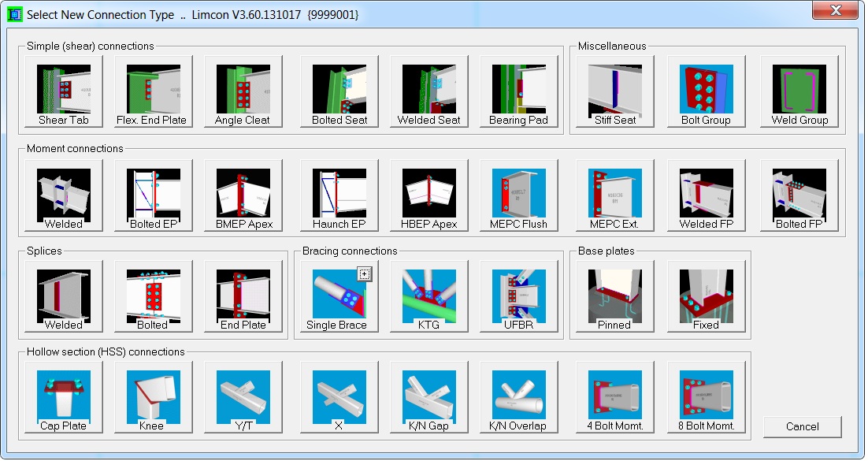This screenshot has width=868, height=461.
Task: Choose Bolted EP moment connection
Action: [x=154, y=195]
